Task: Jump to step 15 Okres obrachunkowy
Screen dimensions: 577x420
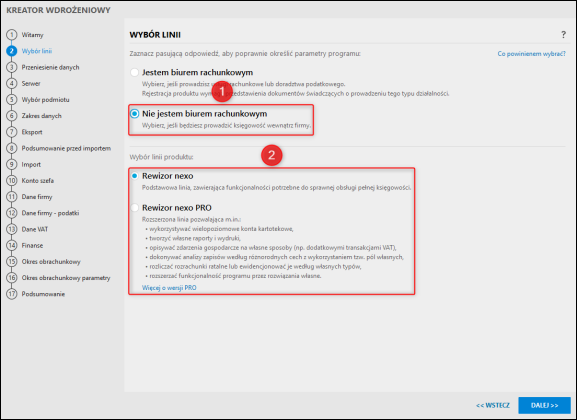Action: click(44, 262)
